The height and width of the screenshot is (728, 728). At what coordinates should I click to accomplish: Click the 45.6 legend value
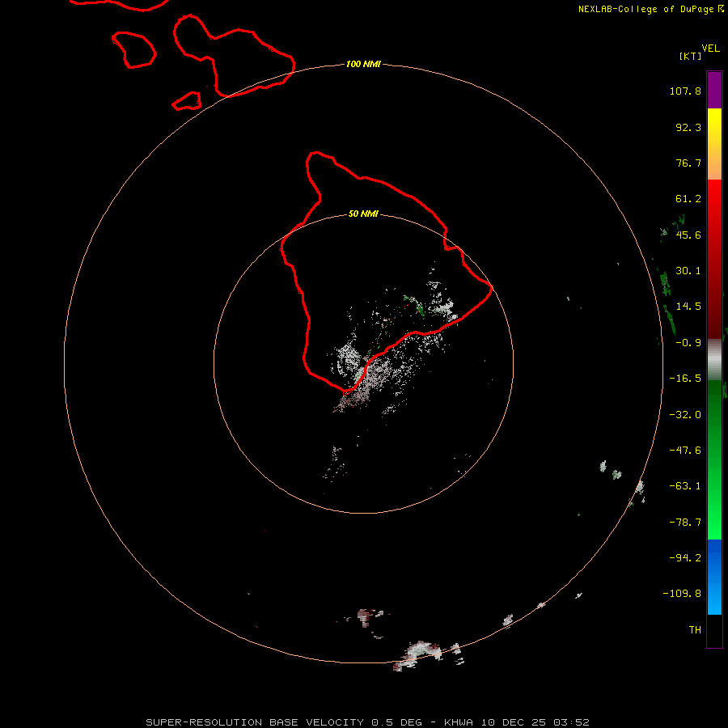(688, 235)
